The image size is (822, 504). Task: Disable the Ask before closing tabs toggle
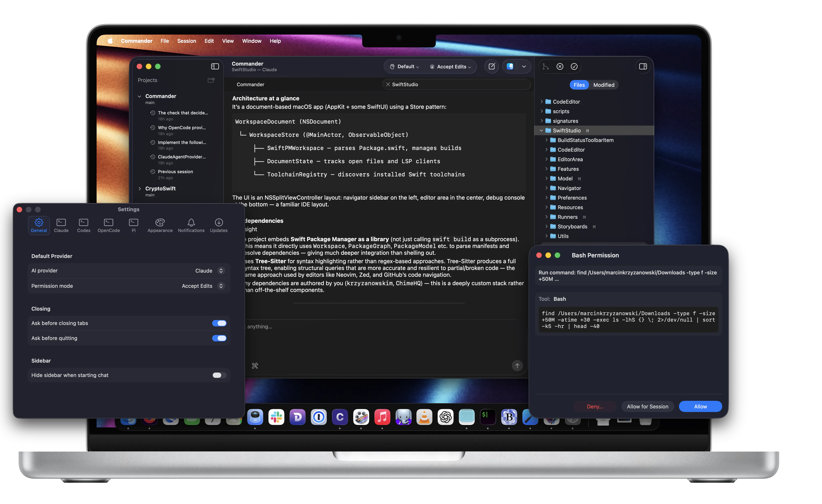tap(219, 323)
